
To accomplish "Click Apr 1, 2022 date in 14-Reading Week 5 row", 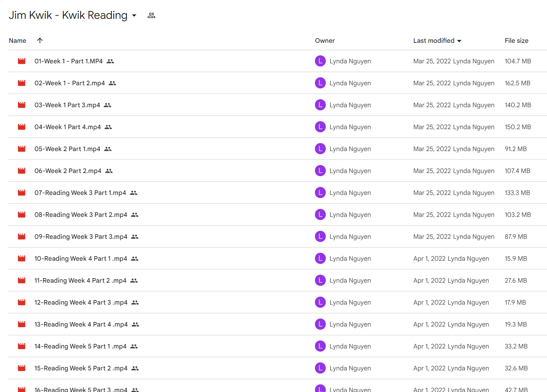I will click(430, 346).
